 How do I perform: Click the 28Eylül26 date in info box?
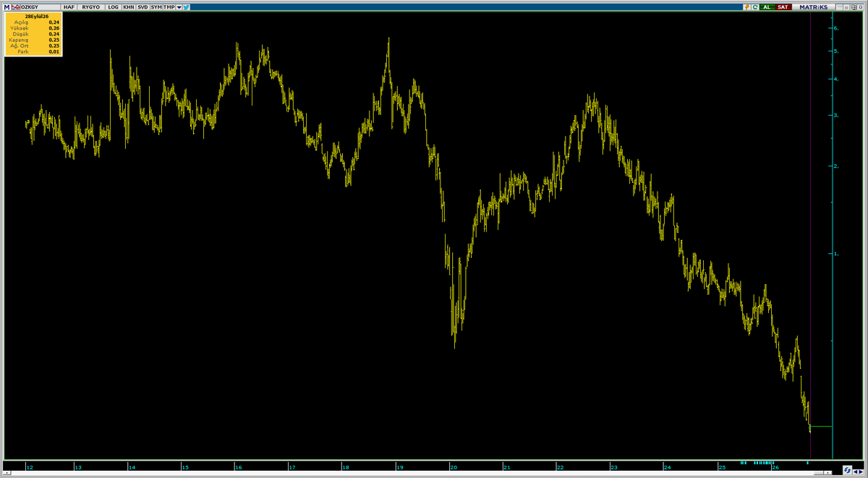36,15
